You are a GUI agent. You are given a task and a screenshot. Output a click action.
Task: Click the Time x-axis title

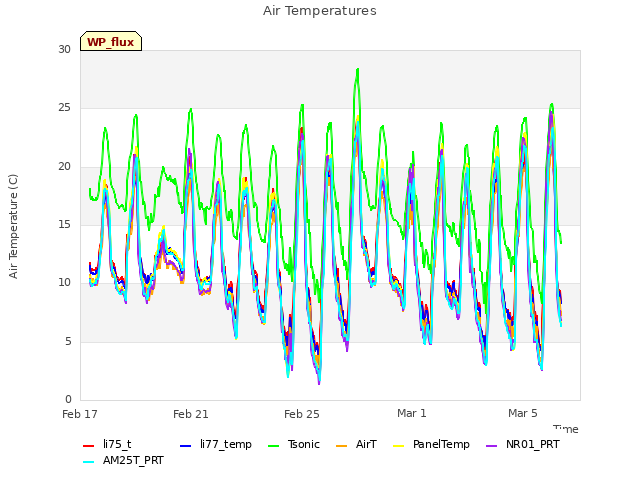tap(566, 429)
